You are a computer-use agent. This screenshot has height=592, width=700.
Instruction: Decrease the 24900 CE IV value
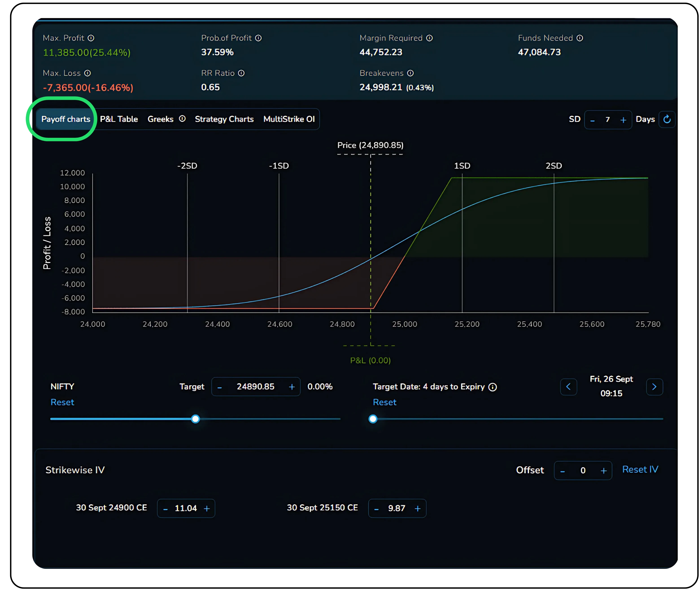point(166,509)
